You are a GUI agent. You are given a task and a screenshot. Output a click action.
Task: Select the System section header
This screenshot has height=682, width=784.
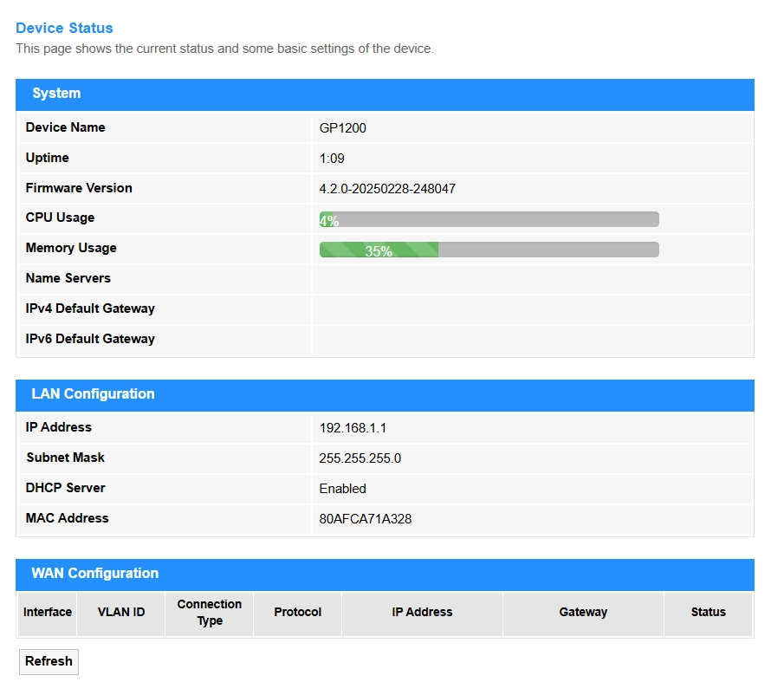385,94
